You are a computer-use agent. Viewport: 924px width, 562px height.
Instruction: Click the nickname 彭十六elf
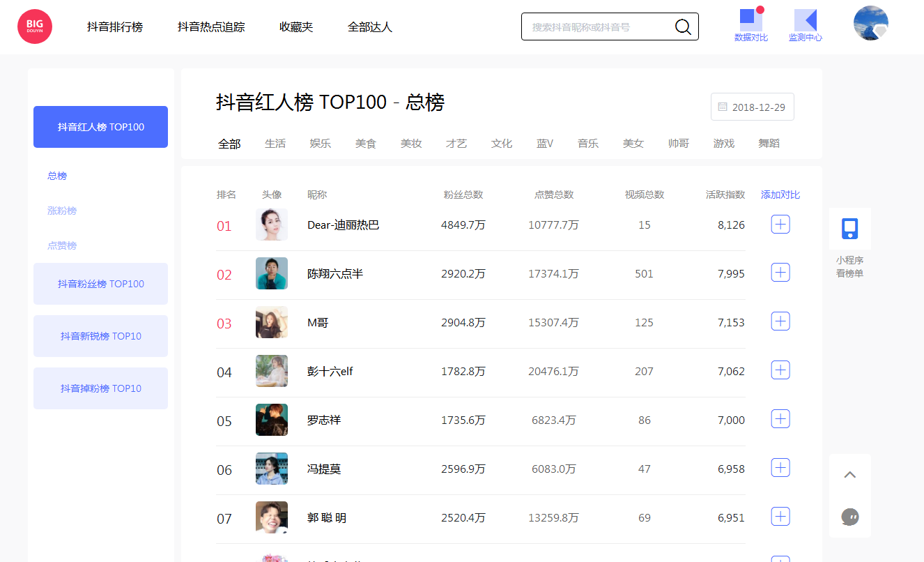click(330, 371)
